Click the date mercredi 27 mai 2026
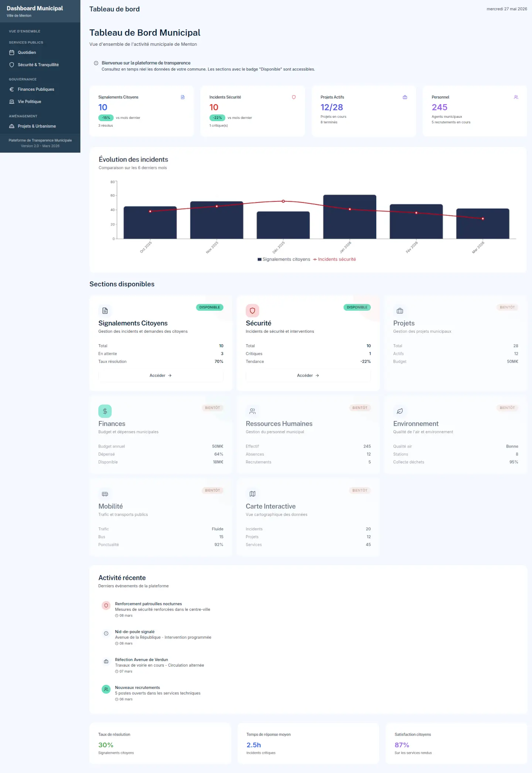 click(x=507, y=9)
